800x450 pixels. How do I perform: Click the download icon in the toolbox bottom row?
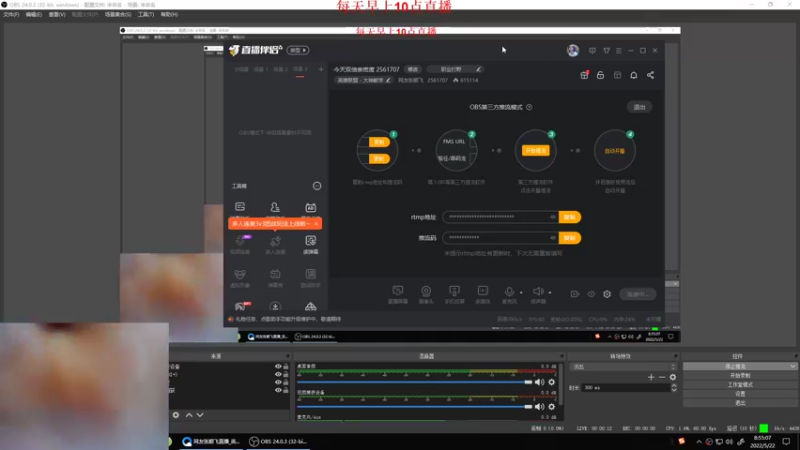(x=275, y=307)
